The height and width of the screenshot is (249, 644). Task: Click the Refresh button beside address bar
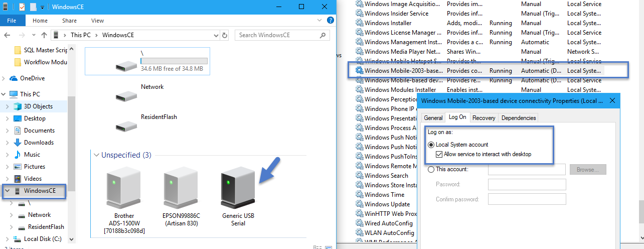click(225, 35)
